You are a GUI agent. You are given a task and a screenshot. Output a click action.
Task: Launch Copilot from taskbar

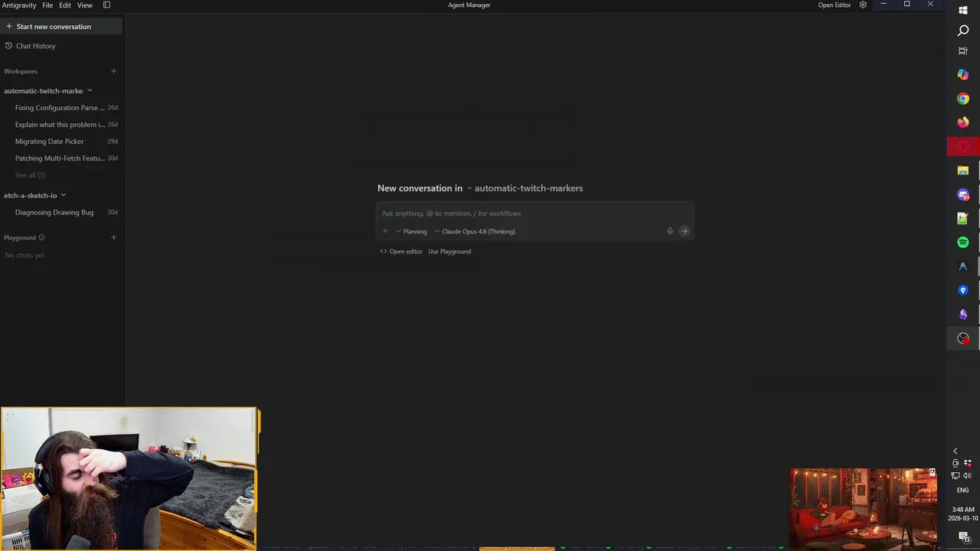pos(963,74)
